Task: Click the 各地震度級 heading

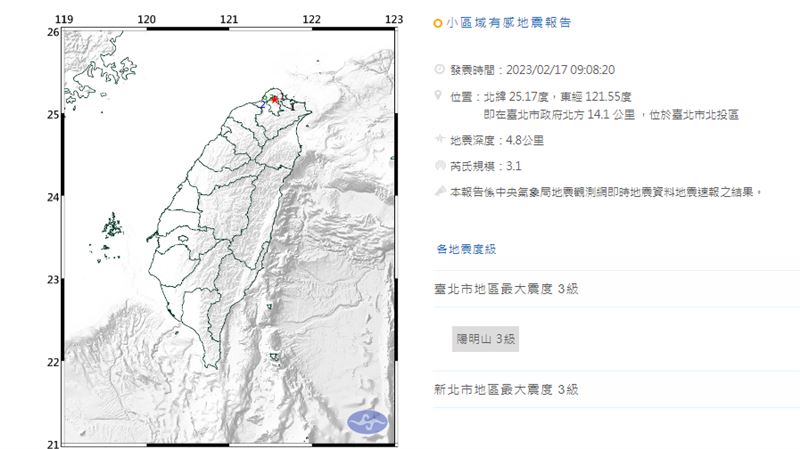Action: pyautogui.click(x=466, y=249)
